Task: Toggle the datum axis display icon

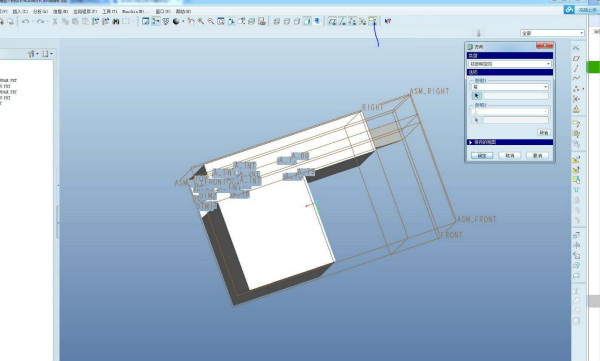Action: [x=342, y=21]
